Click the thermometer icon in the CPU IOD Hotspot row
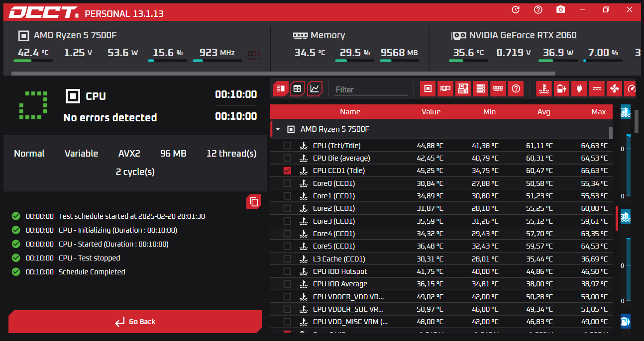Viewport: 644px width, 341px height. pos(303,271)
